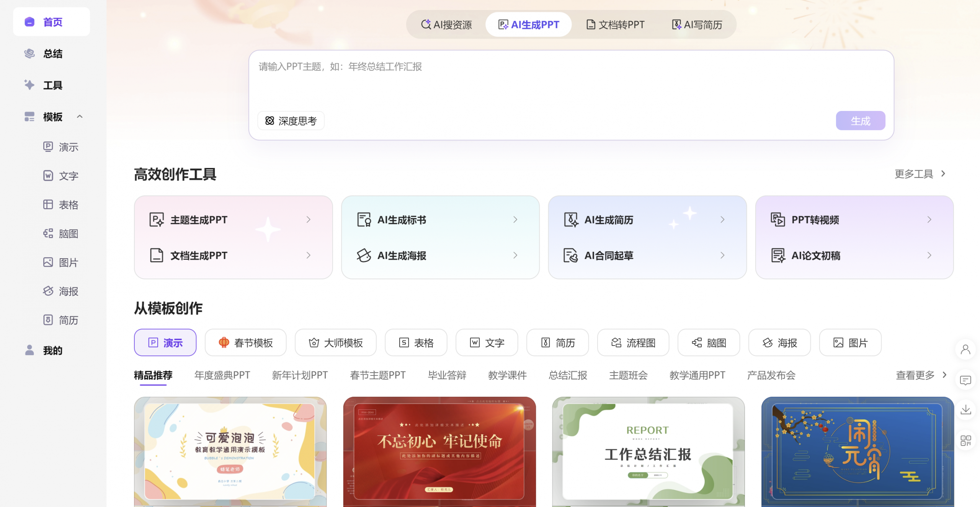Image resolution: width=980 pixels, height=507 pixels.
Task: Go to 总结 in the left sidebar
Action: click(52, 54)
